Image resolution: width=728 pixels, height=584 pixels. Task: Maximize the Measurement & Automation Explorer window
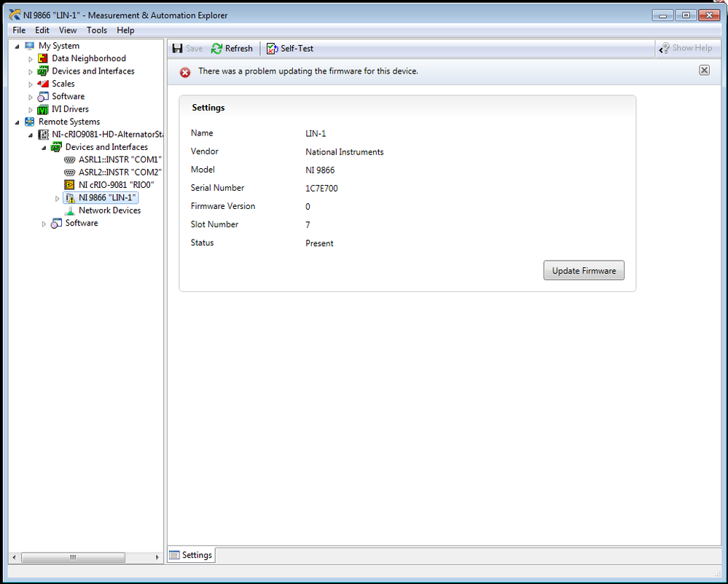(686, 15)
